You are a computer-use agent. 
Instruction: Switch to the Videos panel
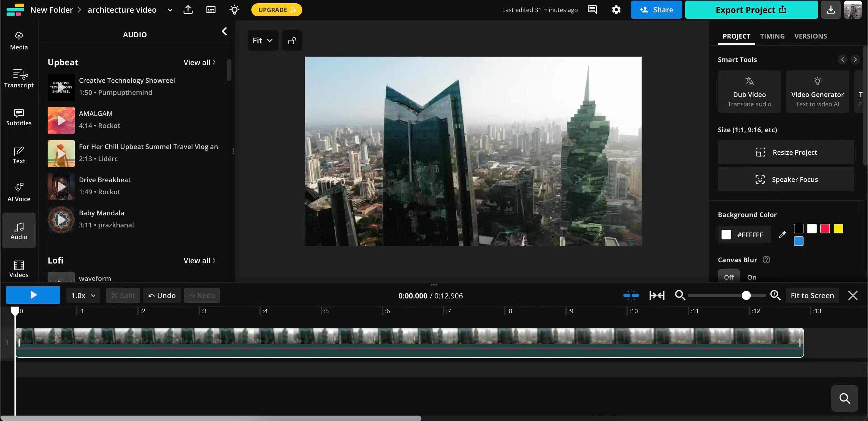[18, 268]
